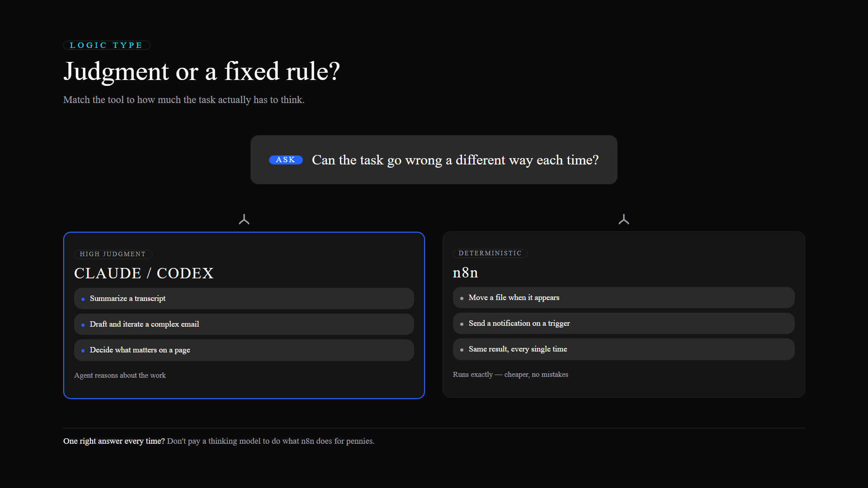Screen dimensions: 868x488
Task: Click the note 'Runs exactly — cheaper, no mistakes'
Action: click(510, 375)
